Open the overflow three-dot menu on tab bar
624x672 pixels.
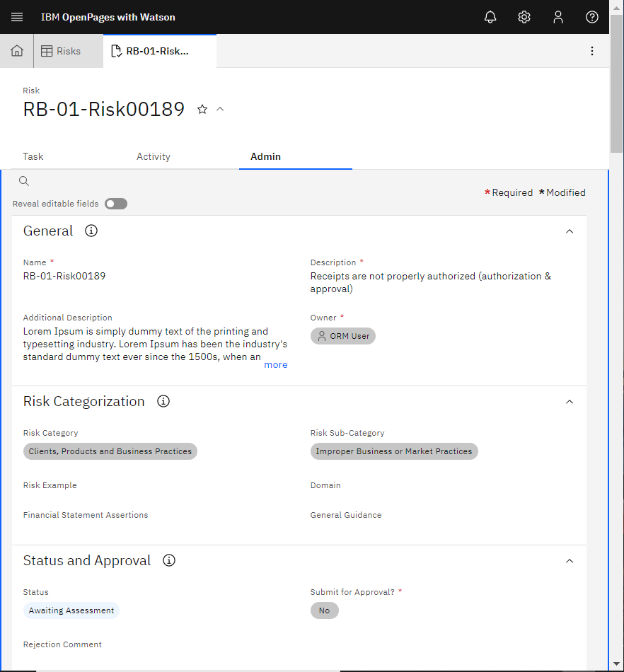coord(592,50)
